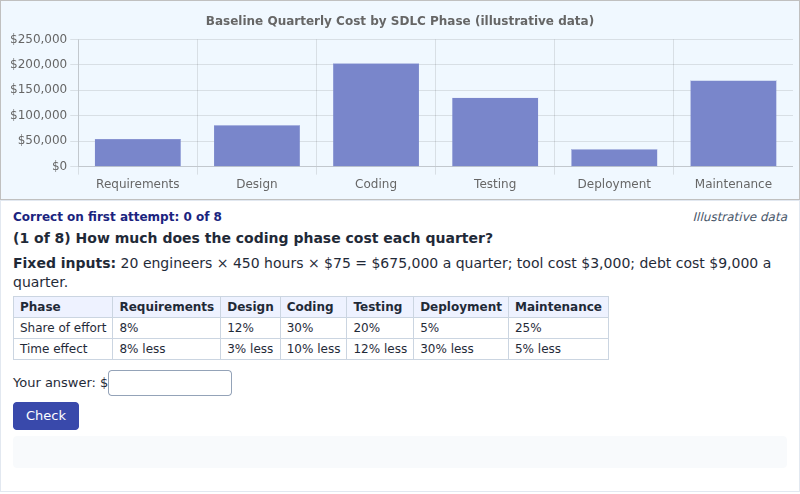
Task: Click the question '(1 of 8) How much does the coding phase cost'
Action: tap(253, 238)
